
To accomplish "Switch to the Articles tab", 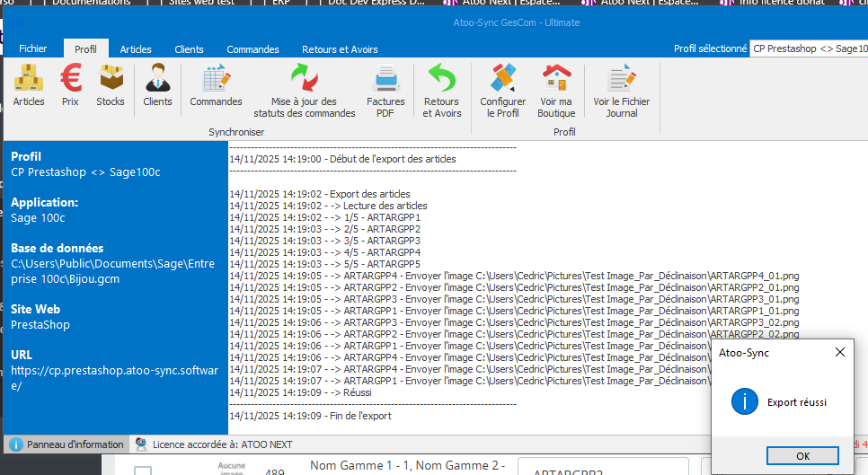I will point(136,48).
